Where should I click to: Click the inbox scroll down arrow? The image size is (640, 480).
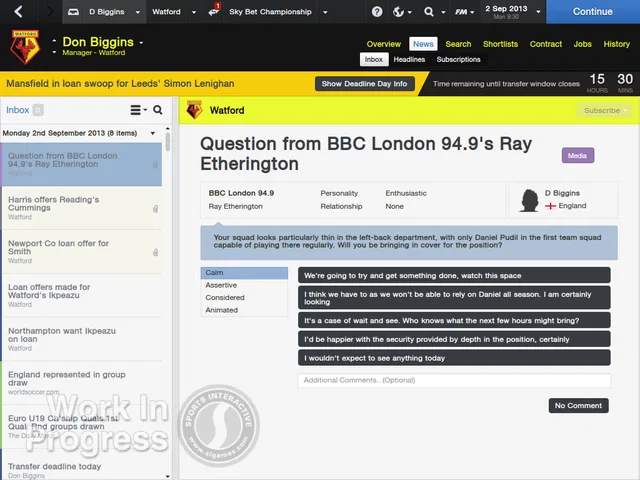pyautogui.click(x=168, y=476)
